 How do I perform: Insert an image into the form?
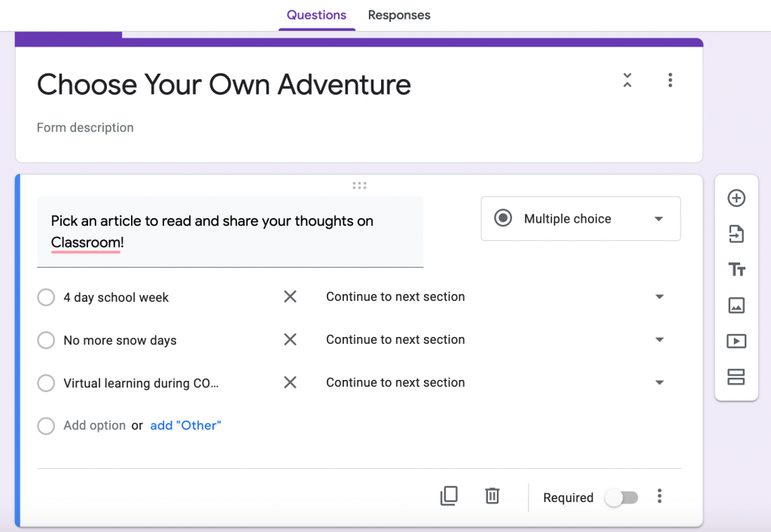coord(736,305)
